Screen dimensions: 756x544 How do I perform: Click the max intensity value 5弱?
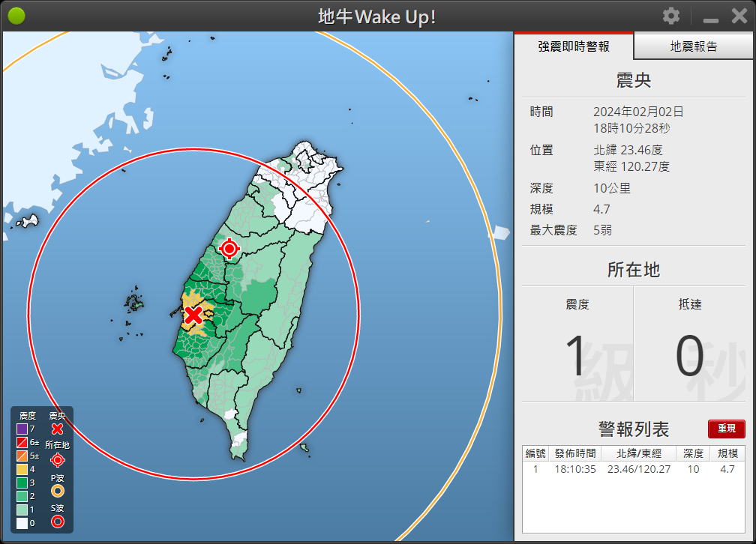(602, 230)
